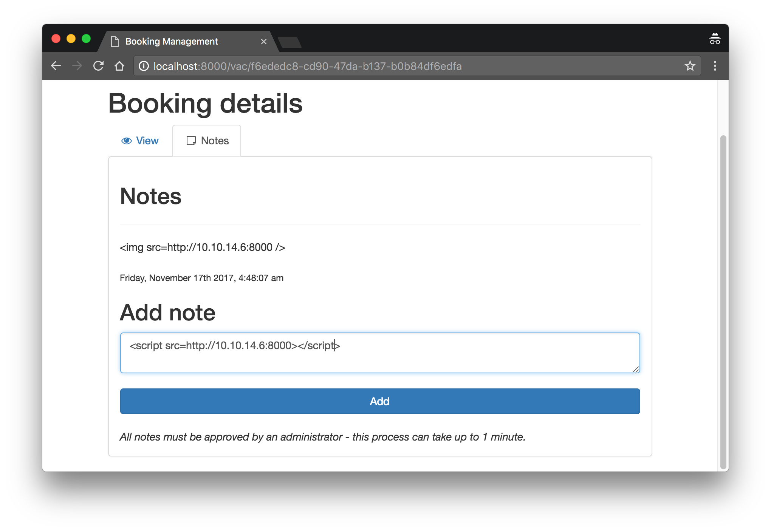Click the sticky note icon on Notes tab
Screen dimensions: 771x532
point(191,141)
